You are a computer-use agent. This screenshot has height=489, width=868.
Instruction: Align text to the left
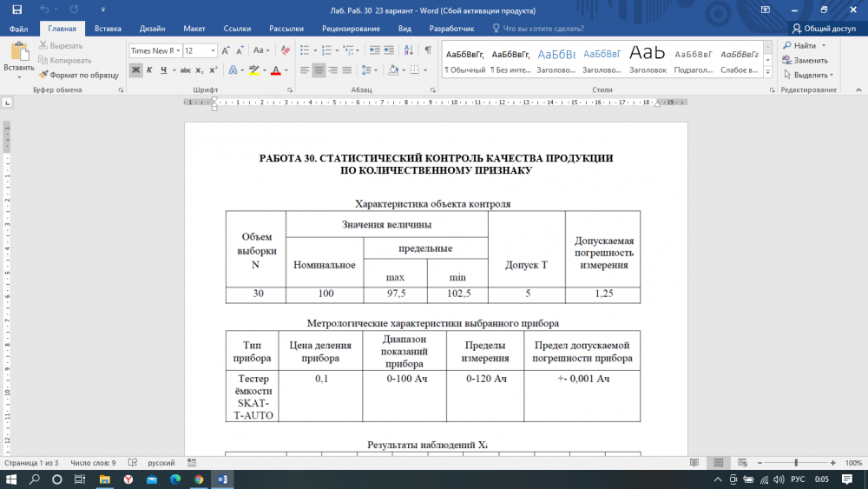[x=305, y=70]
